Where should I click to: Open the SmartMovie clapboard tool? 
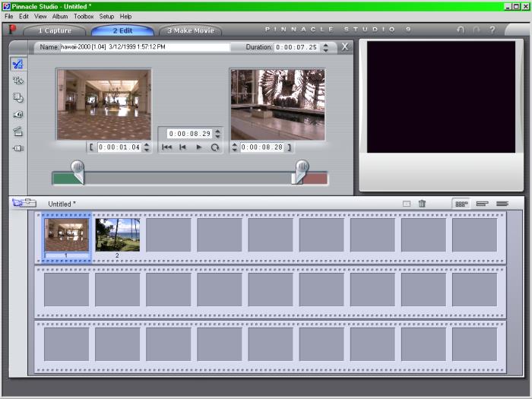click(x=18, y=131)
